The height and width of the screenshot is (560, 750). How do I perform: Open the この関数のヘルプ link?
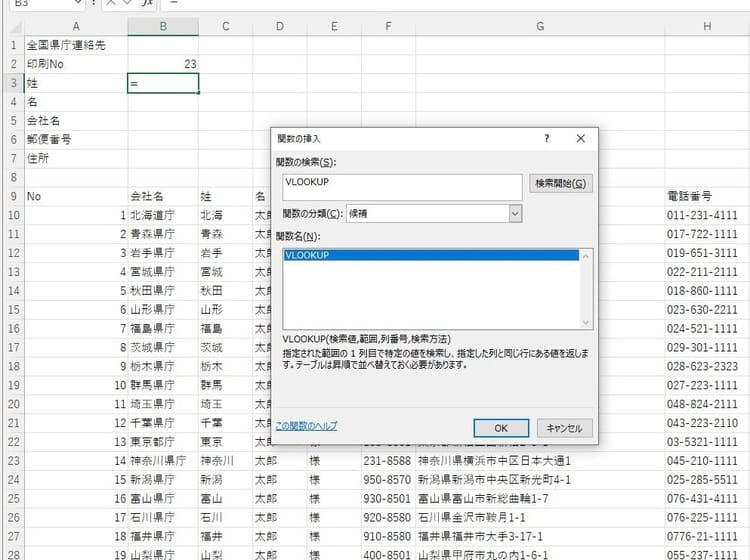point(306,425)
